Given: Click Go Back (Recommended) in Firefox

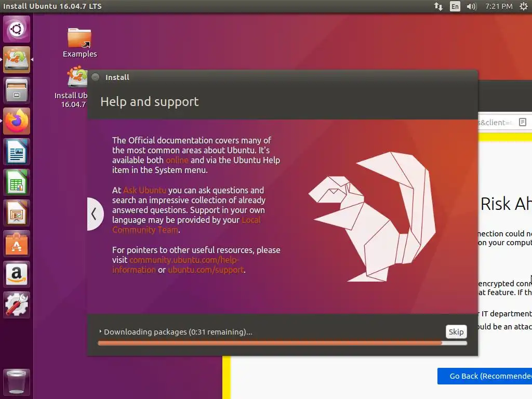Looking at the screenshot, I should coord(485,376).
